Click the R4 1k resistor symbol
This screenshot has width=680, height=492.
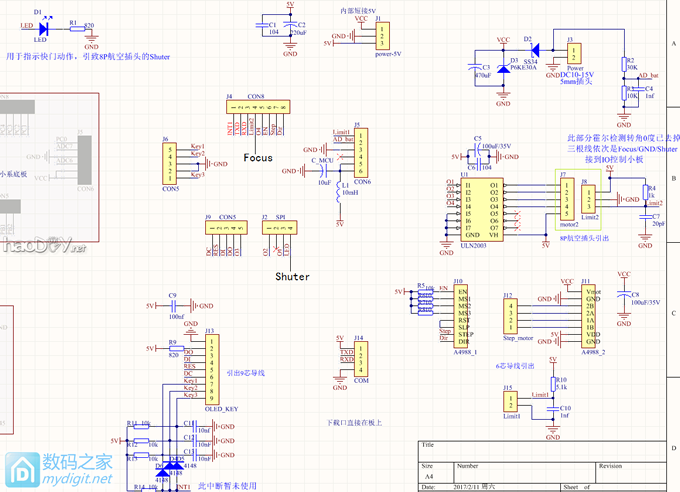(x=643, y=191)
